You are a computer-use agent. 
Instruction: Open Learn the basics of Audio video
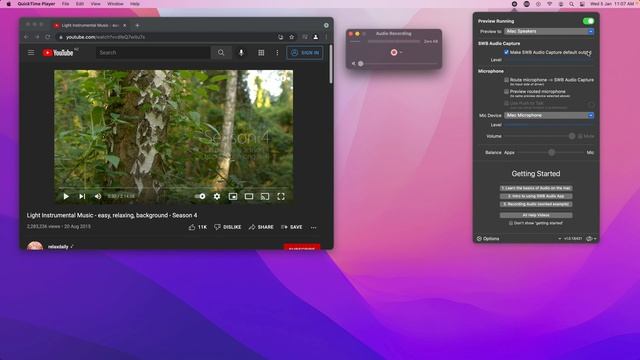pos(536,188)
